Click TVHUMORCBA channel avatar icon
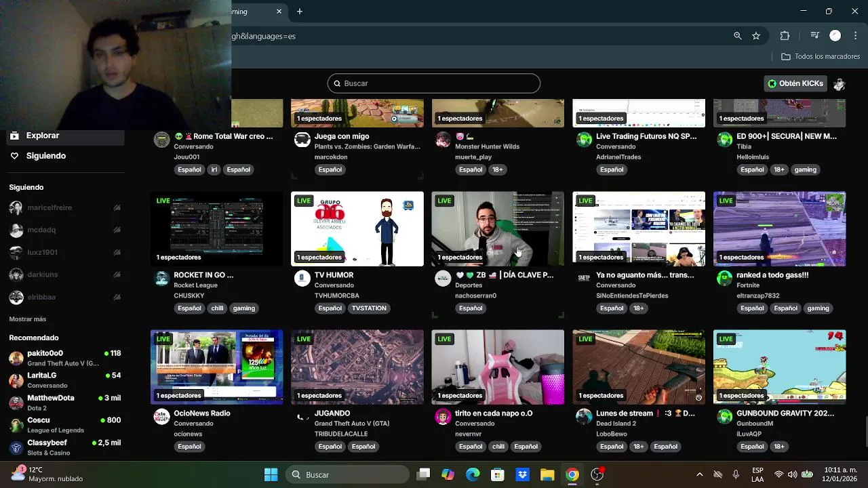The image size is (868, 488). point(302,279)
